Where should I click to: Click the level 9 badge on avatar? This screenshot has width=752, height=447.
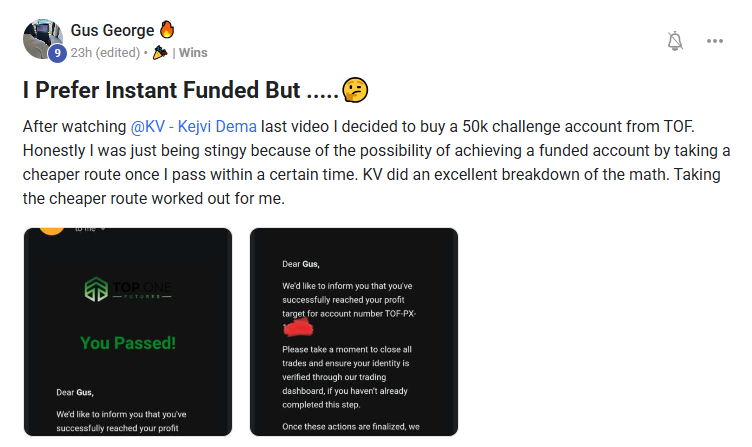(57, 53)
